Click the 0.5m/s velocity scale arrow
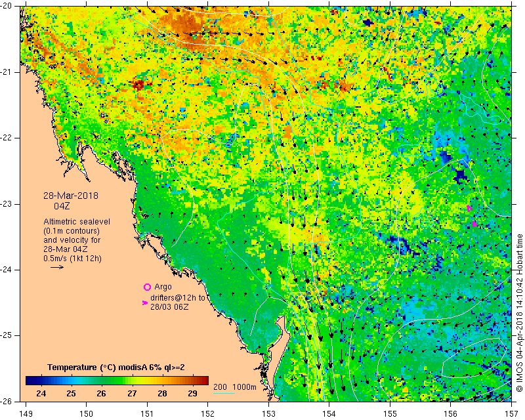The image size is (525, 420). (x=57, y=267)
